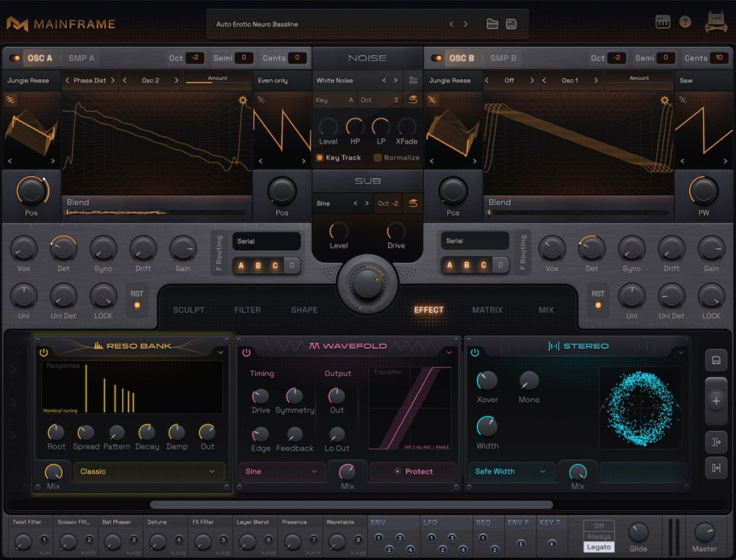Click the noise routing icon beside Oct 3
Viewport: 736px width, 560px height.
click(413, 99)
